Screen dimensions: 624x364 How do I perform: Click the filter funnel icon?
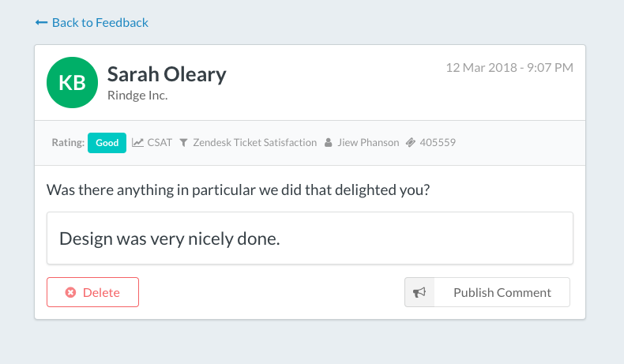(184, 143)
